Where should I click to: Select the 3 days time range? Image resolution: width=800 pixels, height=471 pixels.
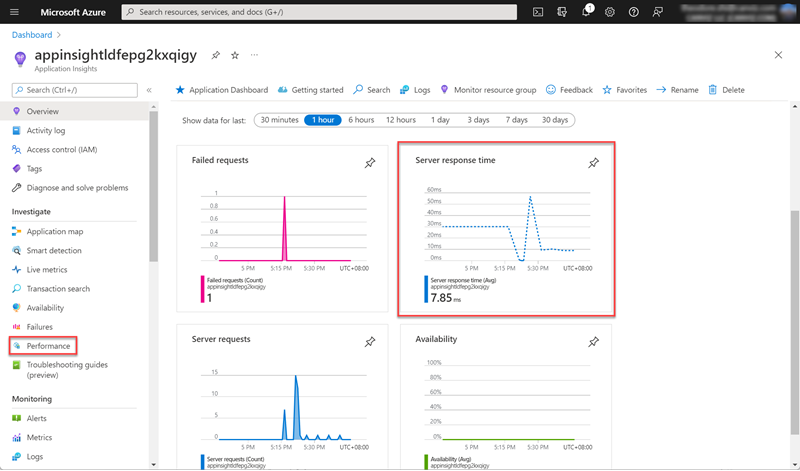[478, 120]
